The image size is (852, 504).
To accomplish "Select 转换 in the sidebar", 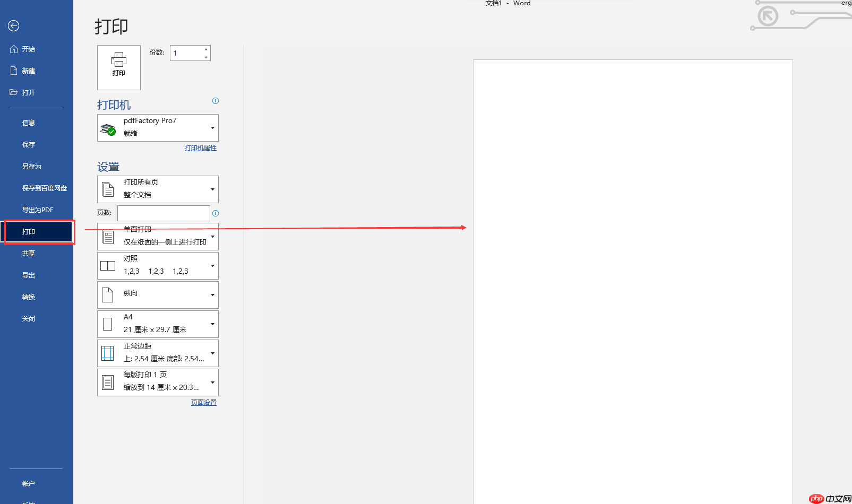I will click(x=37, y=297).
